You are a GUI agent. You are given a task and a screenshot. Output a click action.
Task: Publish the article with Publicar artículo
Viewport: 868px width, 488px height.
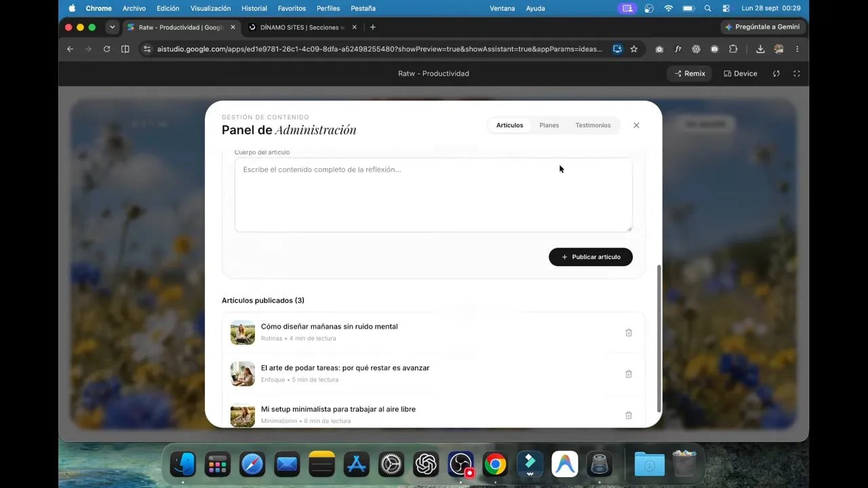pyautogui.click(x=591, y=257)
